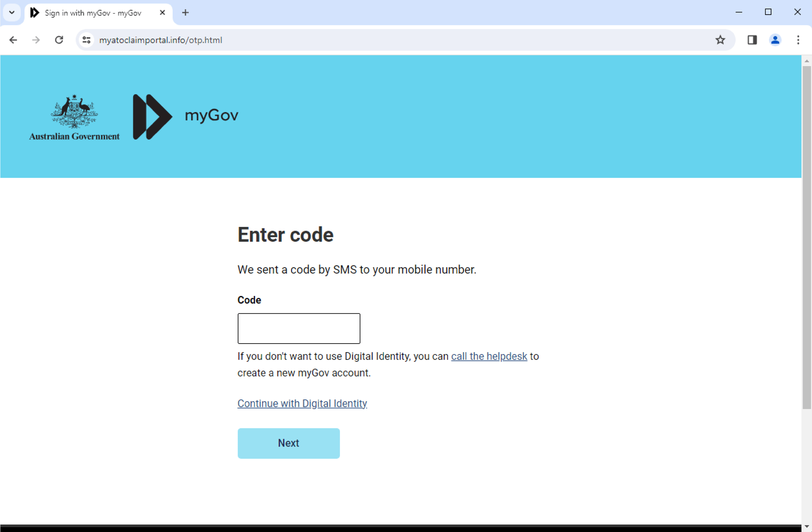The height and width of the screenshot is (532, 812).
Task: Click the Next button
Action: point(288,443)
